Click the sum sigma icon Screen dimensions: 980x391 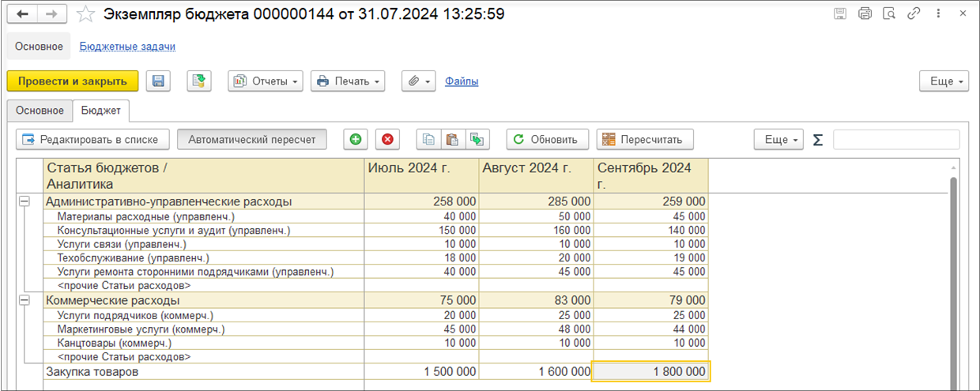(x=818, y=140)
